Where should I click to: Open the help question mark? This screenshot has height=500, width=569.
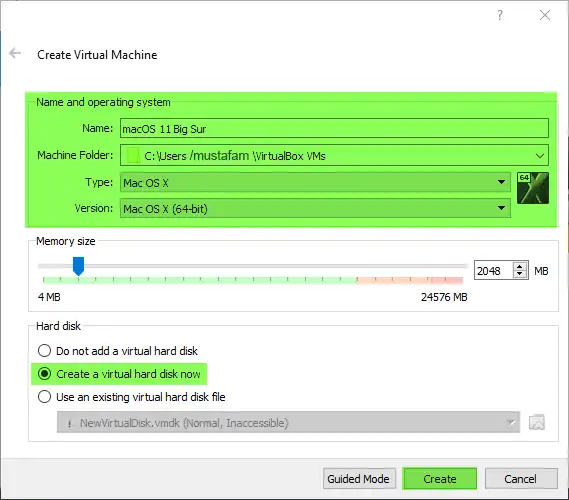[x=500, y=15]
